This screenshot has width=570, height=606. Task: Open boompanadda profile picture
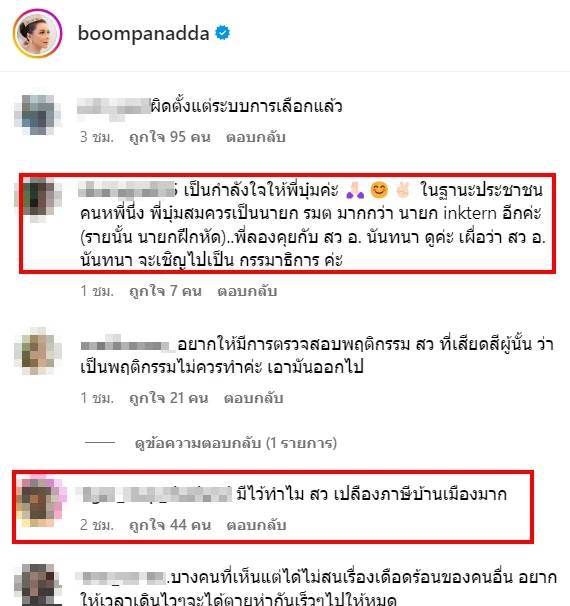(37, 33)
